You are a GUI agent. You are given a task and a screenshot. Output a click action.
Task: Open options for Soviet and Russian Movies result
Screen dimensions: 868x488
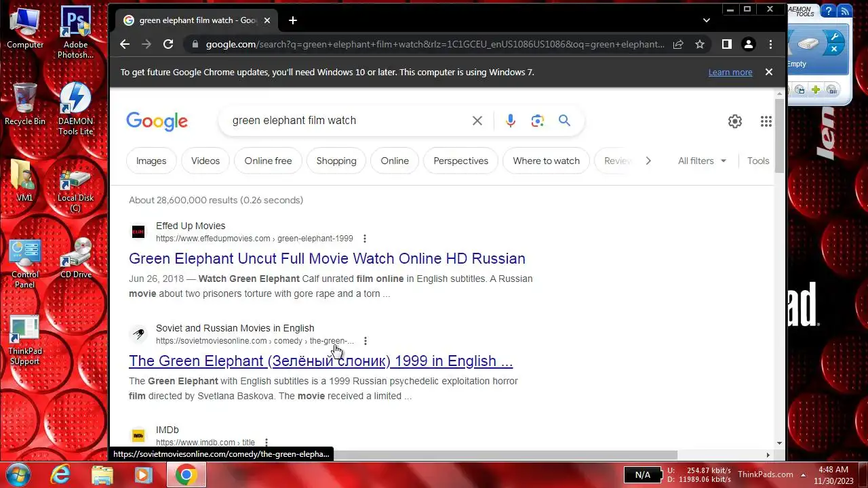click(366, 341)
